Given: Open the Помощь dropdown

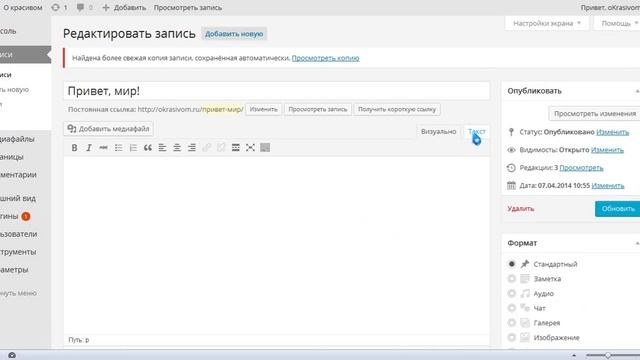Looking at the screenshot, I should pos(618,23).
